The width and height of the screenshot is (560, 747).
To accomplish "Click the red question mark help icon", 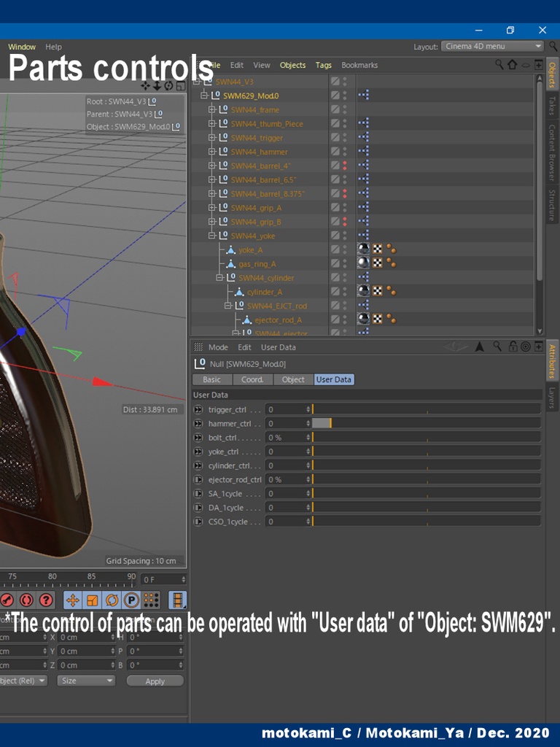I will point(46,600).
